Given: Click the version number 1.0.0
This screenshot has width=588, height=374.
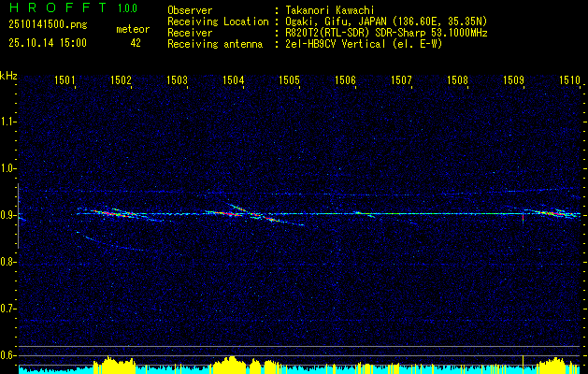Looking at the screenshot, I should [x=127, y=7].
